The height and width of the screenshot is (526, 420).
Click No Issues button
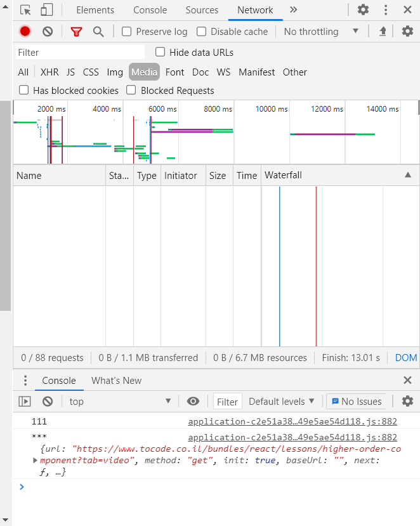coord(357,401)
